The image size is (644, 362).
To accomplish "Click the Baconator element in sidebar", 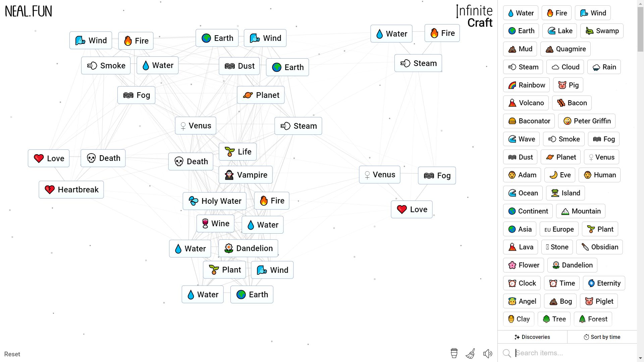I will coord(530,121).
